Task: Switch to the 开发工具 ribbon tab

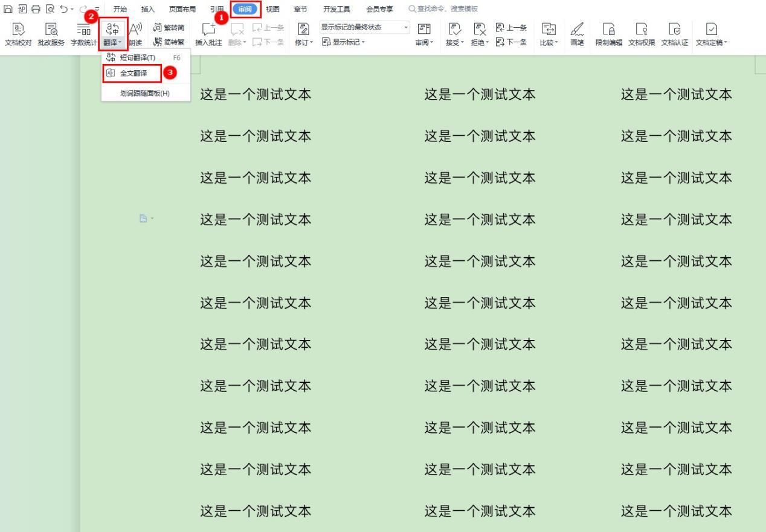Action: (x=336, y=8)
